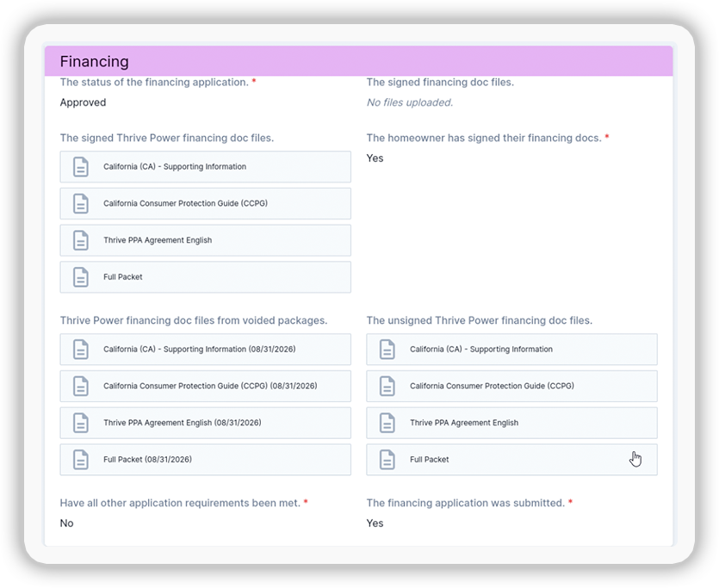The width and height of the screenshot is (719, 588).
Task: Click document icon for signed California (CA) - Supporting Information
Action: (81, 167)
